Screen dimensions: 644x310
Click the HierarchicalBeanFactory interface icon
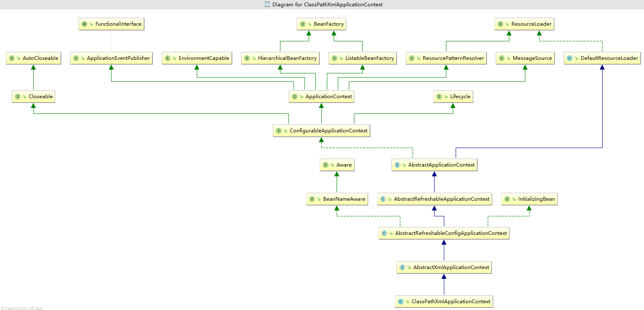click(x=247, y=58)
